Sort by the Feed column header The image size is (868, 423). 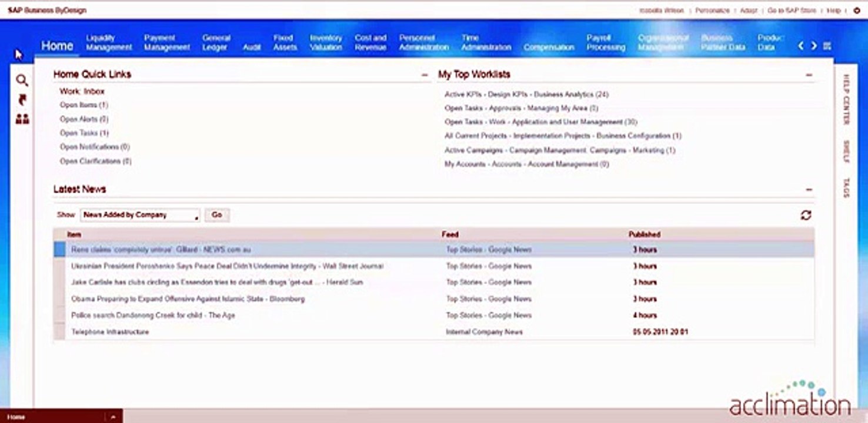(x=450, y=234)
